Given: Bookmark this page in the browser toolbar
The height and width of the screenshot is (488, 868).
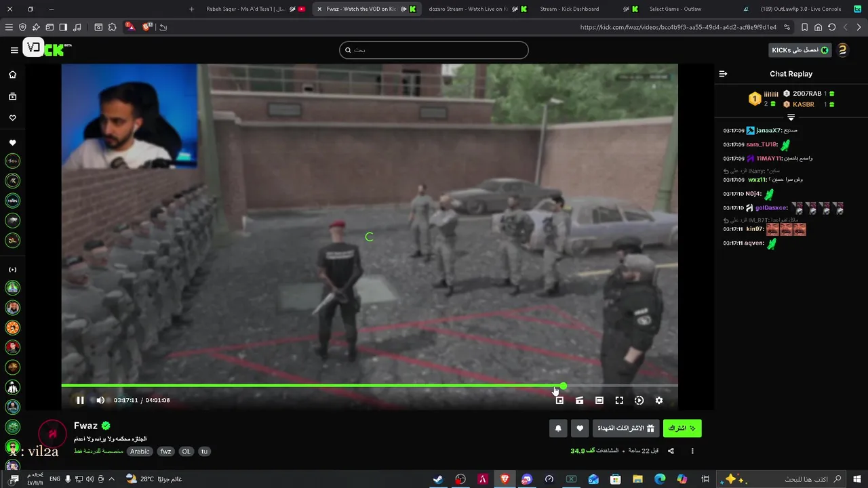Looking at the screenshot, I should [804, 27].
